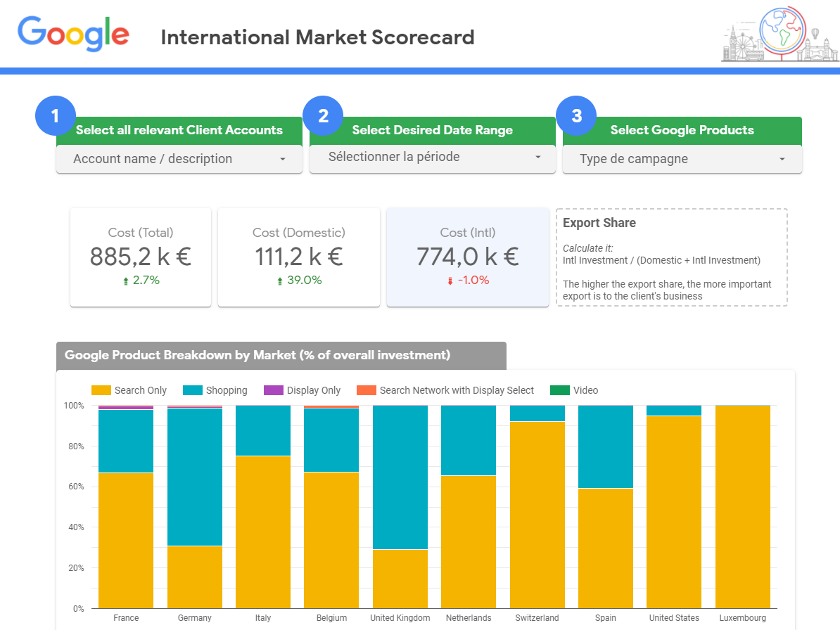Click Belgium's Search Only bar segment
Viewport: 840px width, 630px height.
pyautogui.click(x=331, y=540)
